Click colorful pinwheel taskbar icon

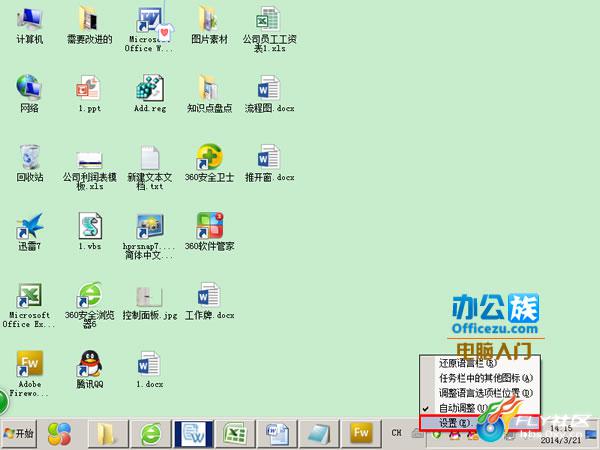click(59, 434)
